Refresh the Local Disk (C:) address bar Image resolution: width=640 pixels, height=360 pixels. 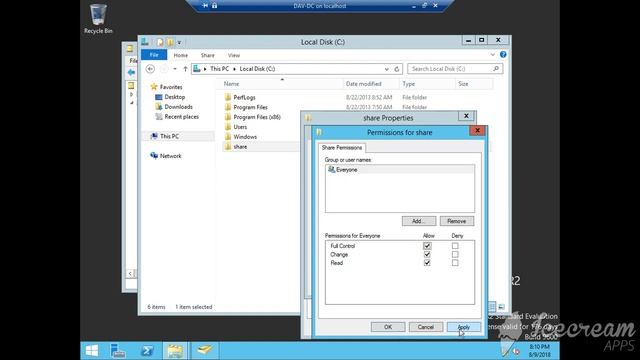coord(397,69)
